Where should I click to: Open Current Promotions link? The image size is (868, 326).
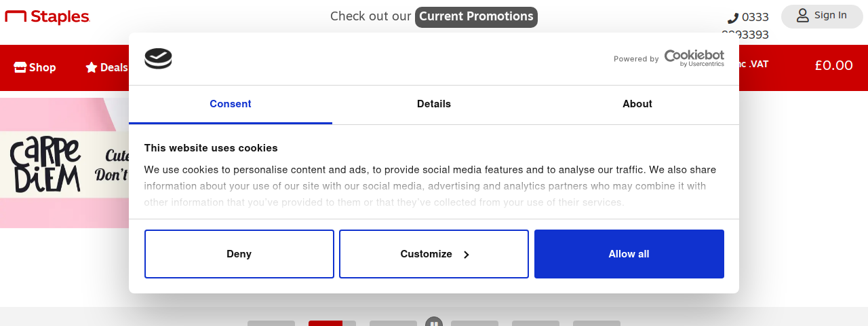pos(476,17)
